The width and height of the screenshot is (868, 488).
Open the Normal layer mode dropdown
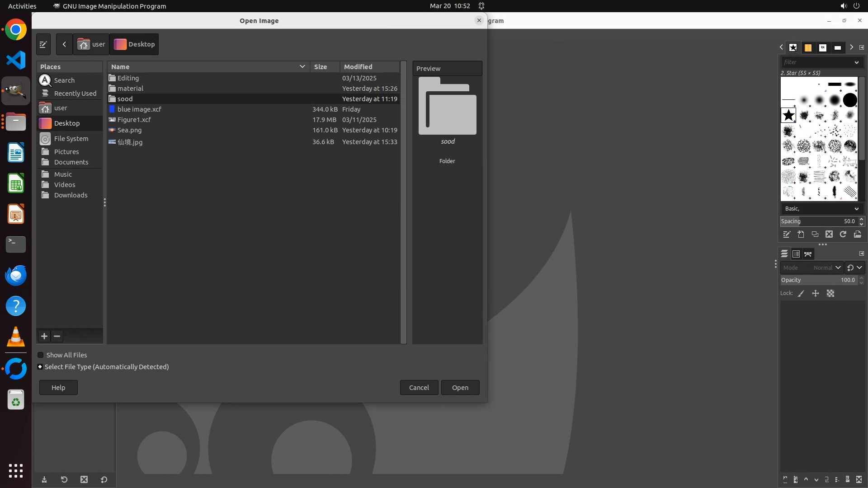click(x=826, y=267)
